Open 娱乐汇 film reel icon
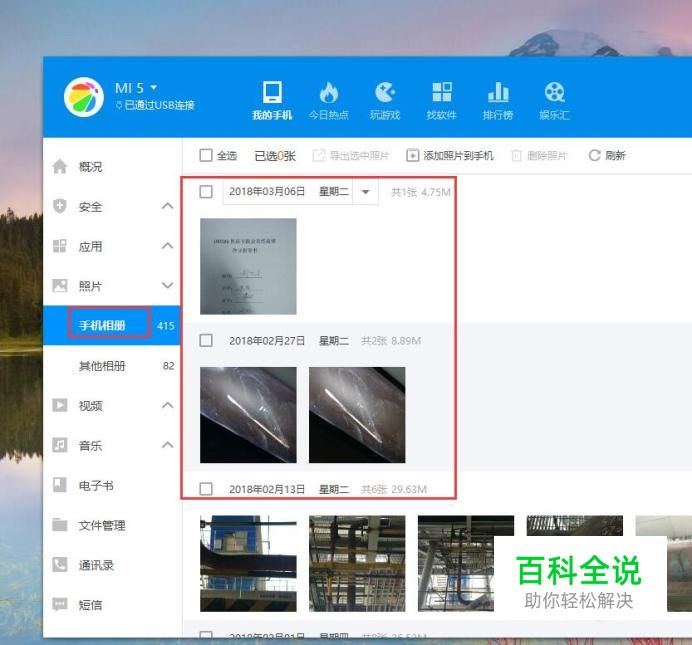The image size is (692, 645). click(555, 92)
